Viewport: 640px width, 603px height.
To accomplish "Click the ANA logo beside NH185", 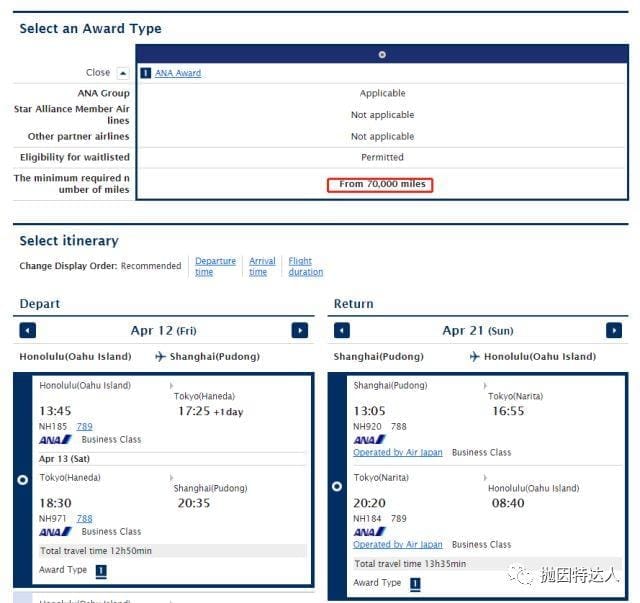I will pos(55,439).
